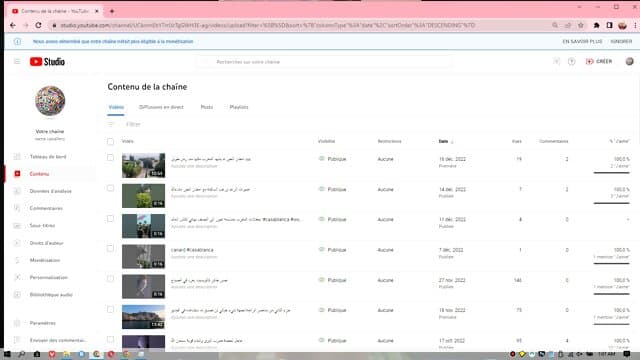Click the Données d'analyse chart icon
The image size is (640, 360).
(x=17, y=191)
